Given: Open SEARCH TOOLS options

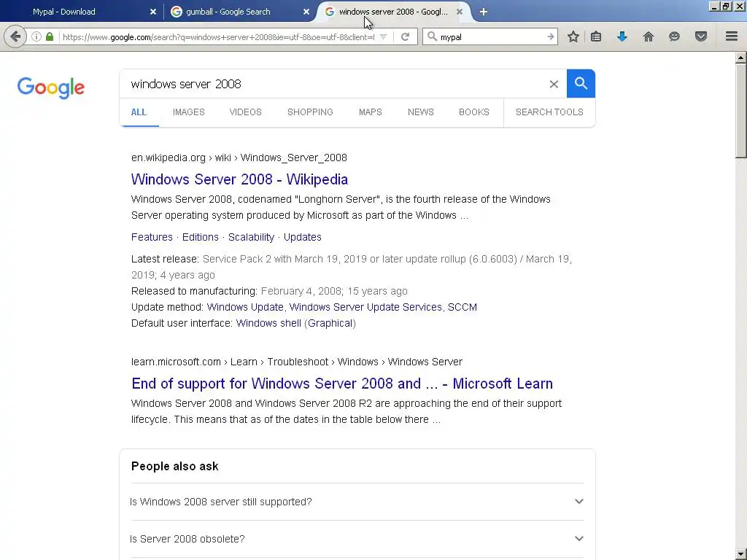Looking at the screenshot, I should point(549,112).
